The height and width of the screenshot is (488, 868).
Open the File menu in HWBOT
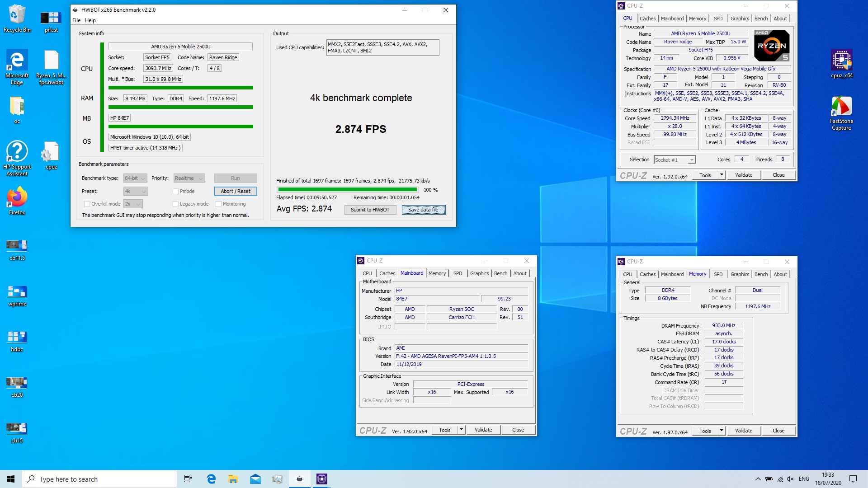click(76, 20)
